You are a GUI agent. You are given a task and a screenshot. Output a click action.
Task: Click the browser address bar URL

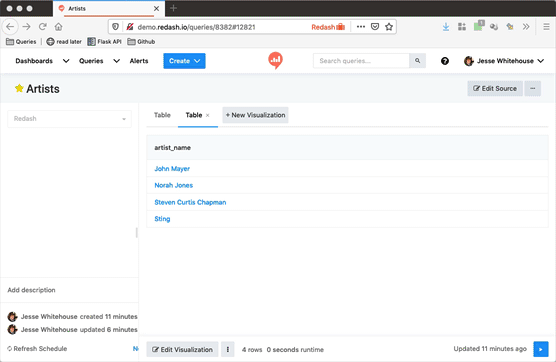196,27
